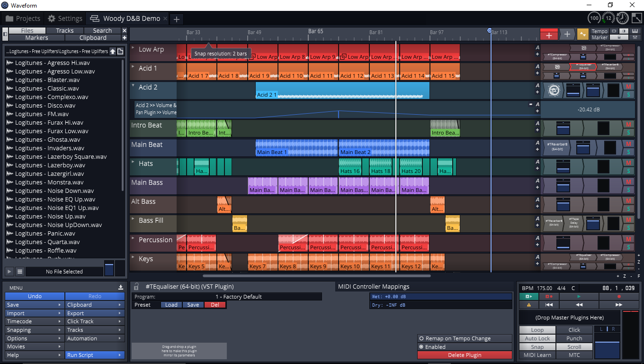Click the Delete Plugin button
This screenshot has height=364, width=644.
click(x=465, y=355)
